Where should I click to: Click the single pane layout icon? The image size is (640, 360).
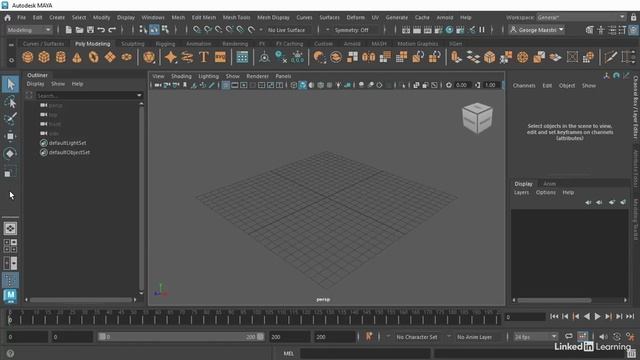11,229
